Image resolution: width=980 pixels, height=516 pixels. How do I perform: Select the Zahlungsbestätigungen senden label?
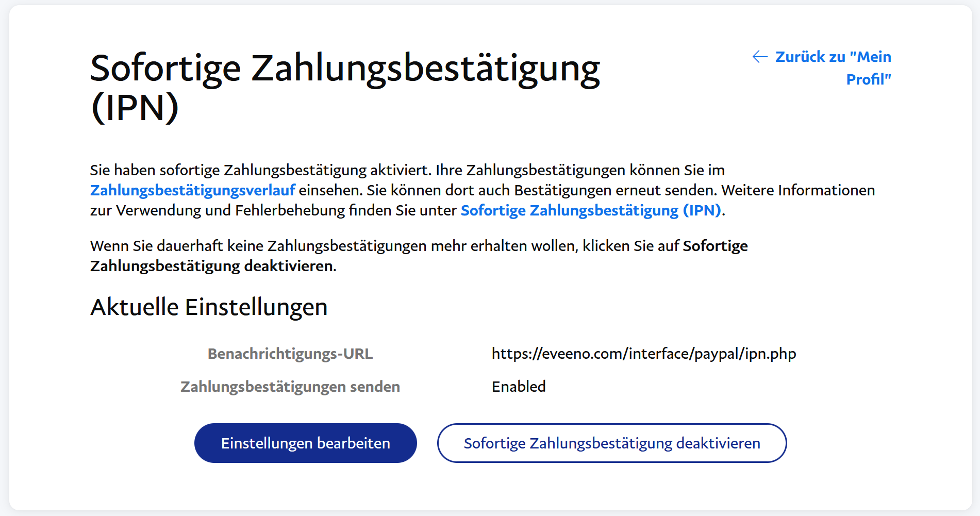(x=290, y=387)
